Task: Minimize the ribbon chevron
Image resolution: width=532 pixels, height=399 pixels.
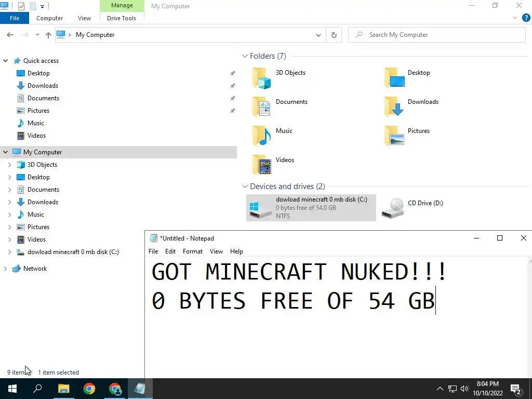Action: [x=515, y=18]
